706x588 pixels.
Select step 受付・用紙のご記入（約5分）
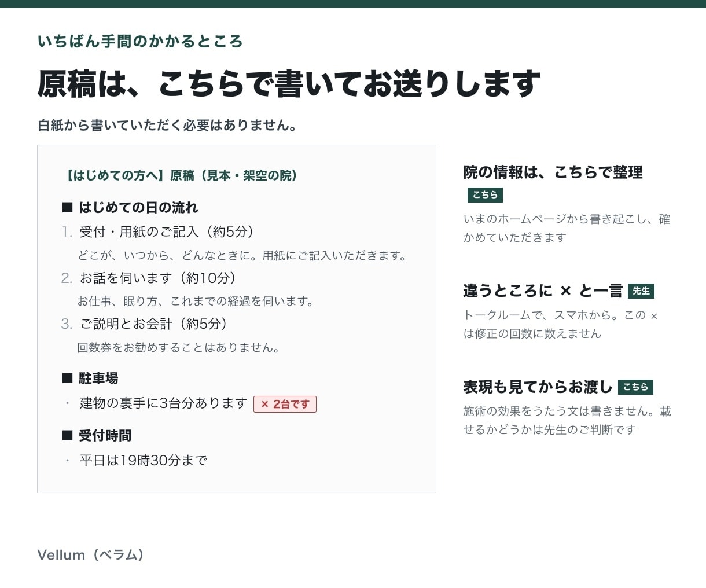click(167, 232)
